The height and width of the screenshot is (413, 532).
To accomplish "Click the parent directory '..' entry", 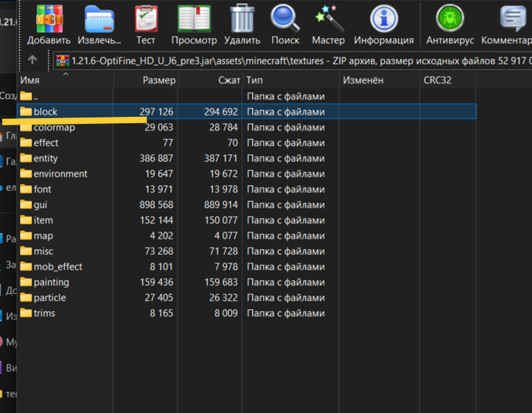I will pyautogui.click(x=35, y=96).
